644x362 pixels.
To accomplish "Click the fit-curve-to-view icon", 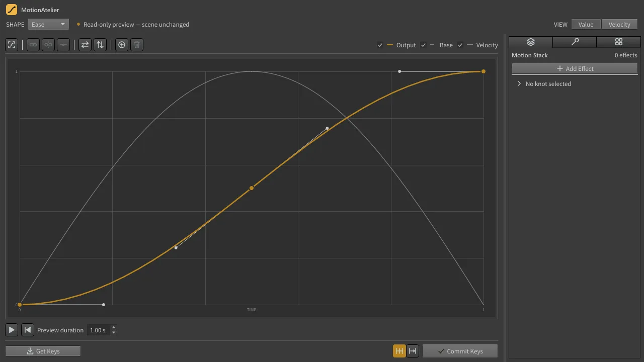I will (12, 45).
